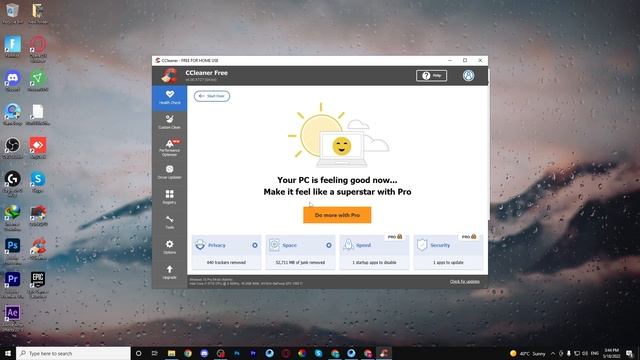640x360 pixels.
Task: Select the Discord desktop shortcut
Action: pos(13,80)
